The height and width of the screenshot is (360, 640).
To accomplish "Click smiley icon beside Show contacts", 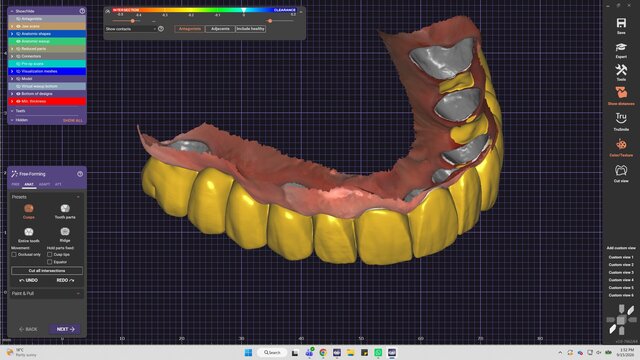I will [161, 29].
